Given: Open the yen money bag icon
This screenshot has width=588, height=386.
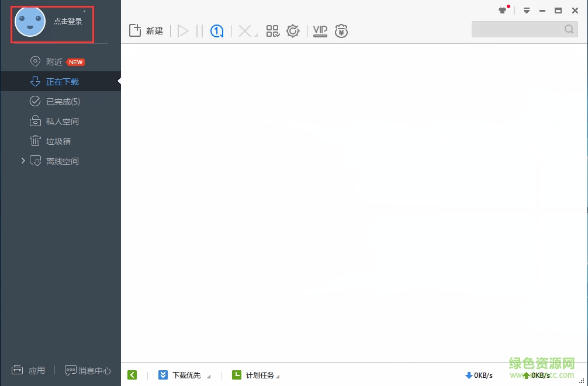Looking at the screenshot, I should pos(341,31).
